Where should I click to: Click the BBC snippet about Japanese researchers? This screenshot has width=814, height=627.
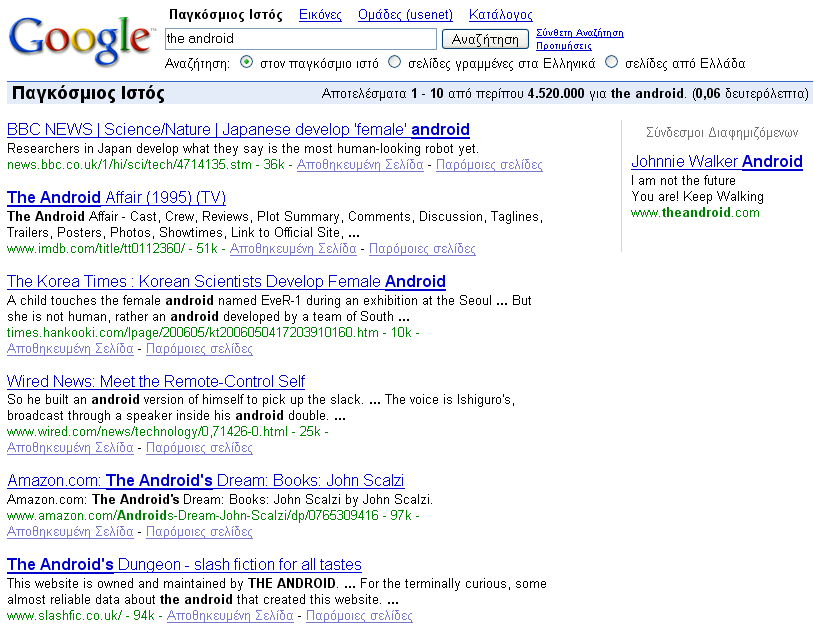coord(243,149)
